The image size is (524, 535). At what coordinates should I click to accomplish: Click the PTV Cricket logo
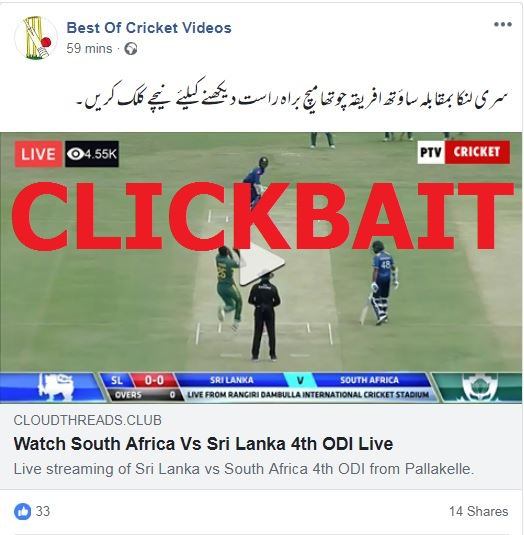point(463,152)
